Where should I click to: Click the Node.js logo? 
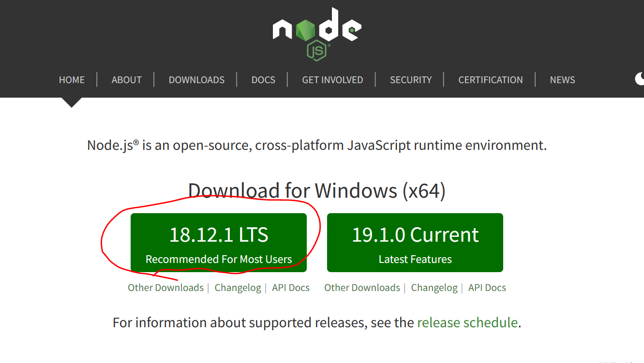[317, 34]
